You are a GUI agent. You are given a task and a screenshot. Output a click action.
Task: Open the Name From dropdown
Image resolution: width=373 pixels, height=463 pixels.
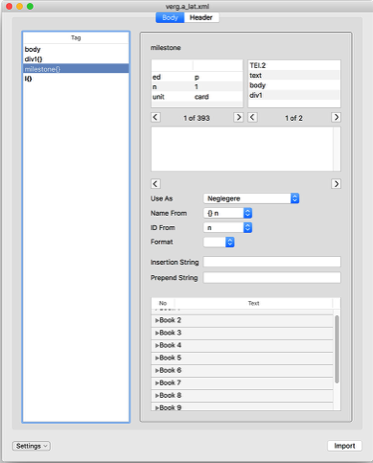point(228,213)
